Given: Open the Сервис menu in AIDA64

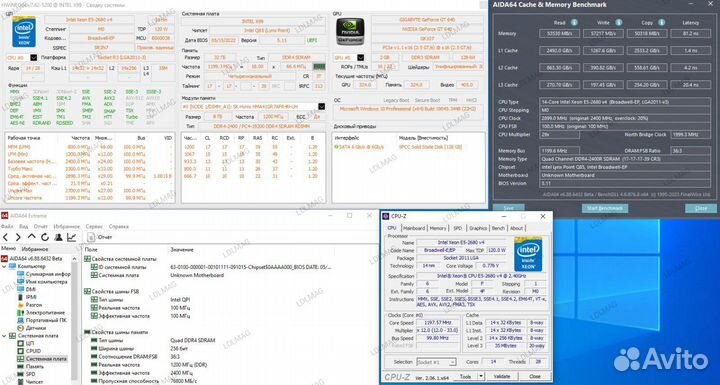Looking at the screenshot, I should click(x=94, y=226).
